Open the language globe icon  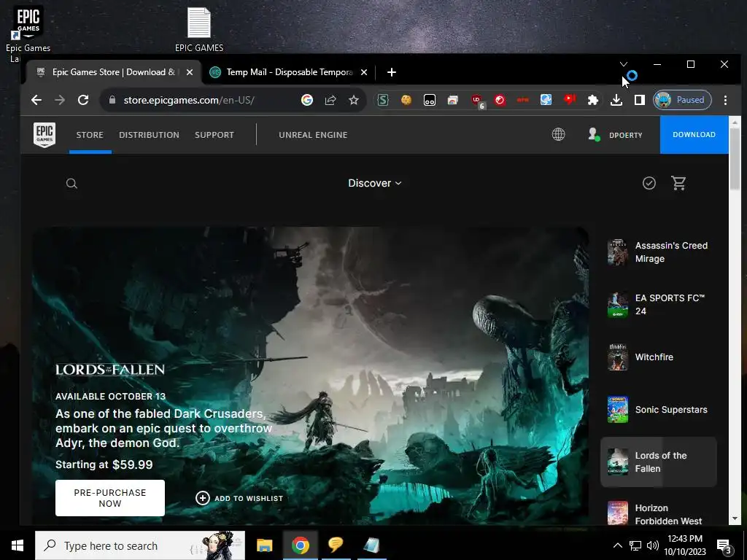click(x=558, y=135)
